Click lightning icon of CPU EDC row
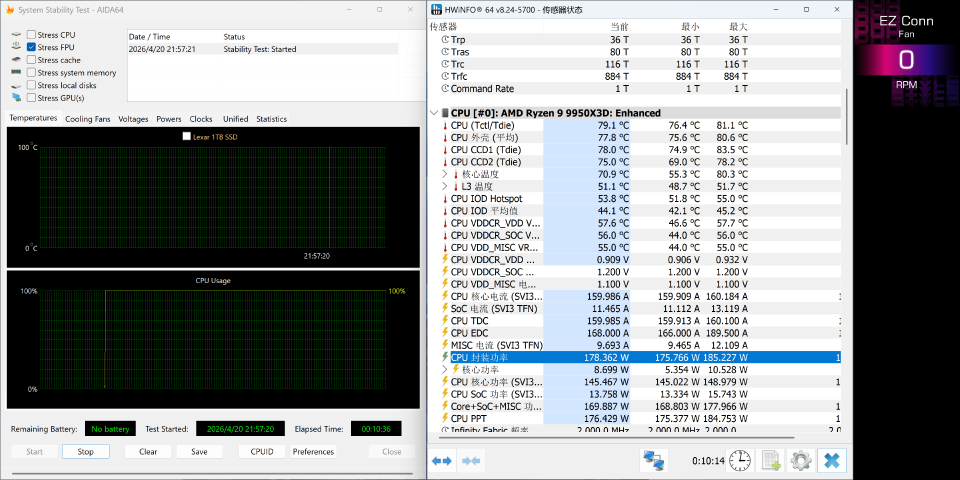This screenshot has height=480, width=960. coord(445,333)
